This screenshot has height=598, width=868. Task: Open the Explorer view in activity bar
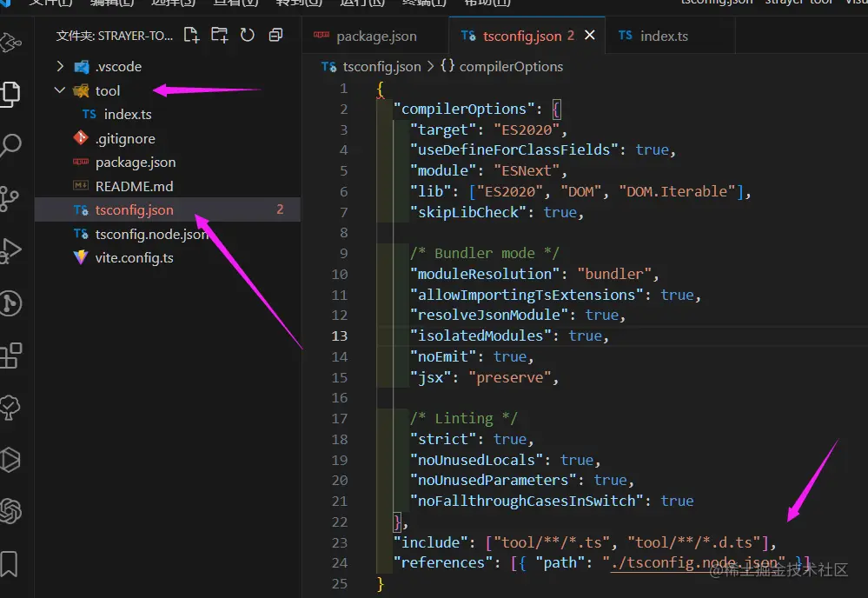[11, 94]
